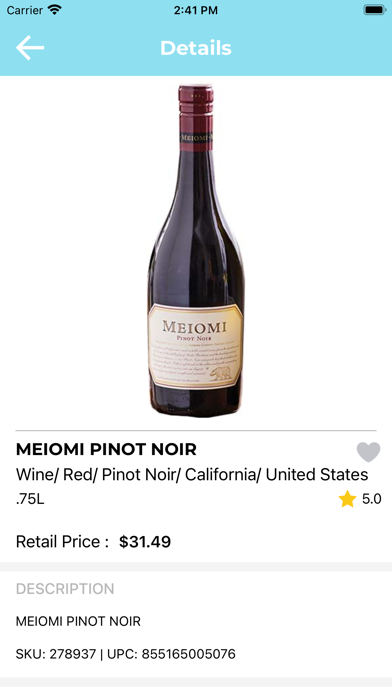Tap the $31.49 retail price
Viewport: 392px width, 696px height.
pyautogui.click(x=145, y=542)
